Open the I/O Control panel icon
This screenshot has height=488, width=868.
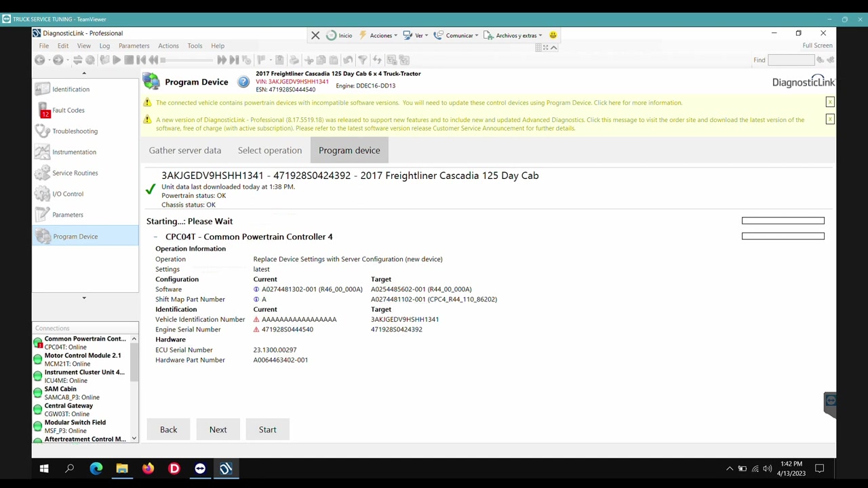[43, 194]
